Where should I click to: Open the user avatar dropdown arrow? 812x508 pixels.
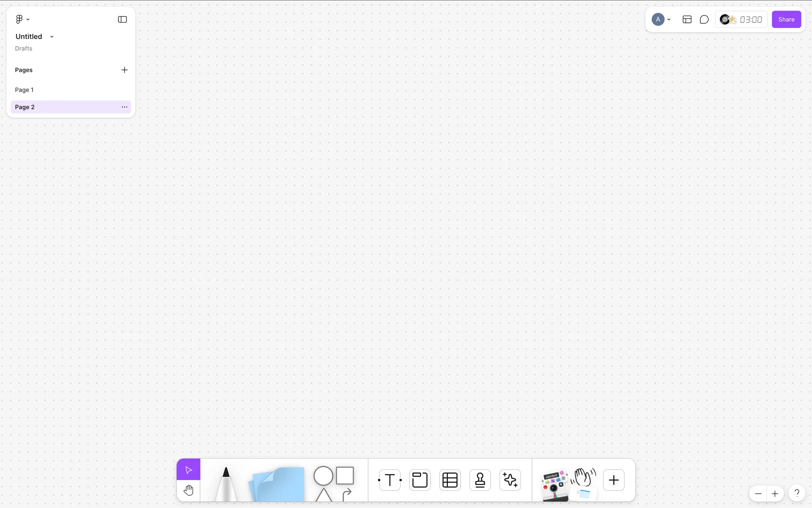coord(669,19)
